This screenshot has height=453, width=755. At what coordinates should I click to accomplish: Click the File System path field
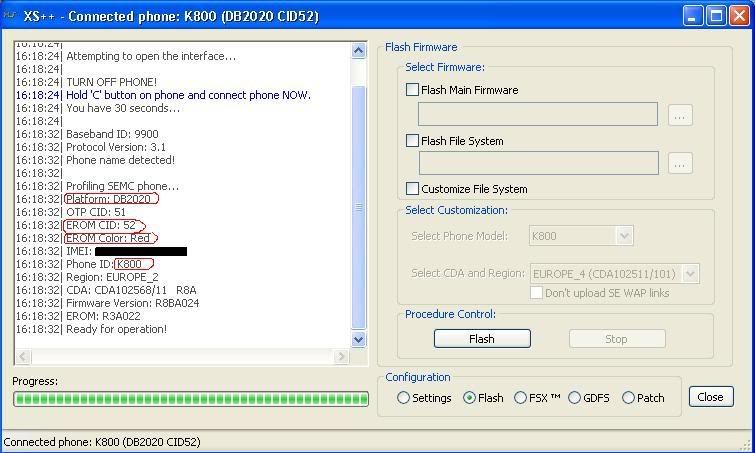click(x=538, y=163)
